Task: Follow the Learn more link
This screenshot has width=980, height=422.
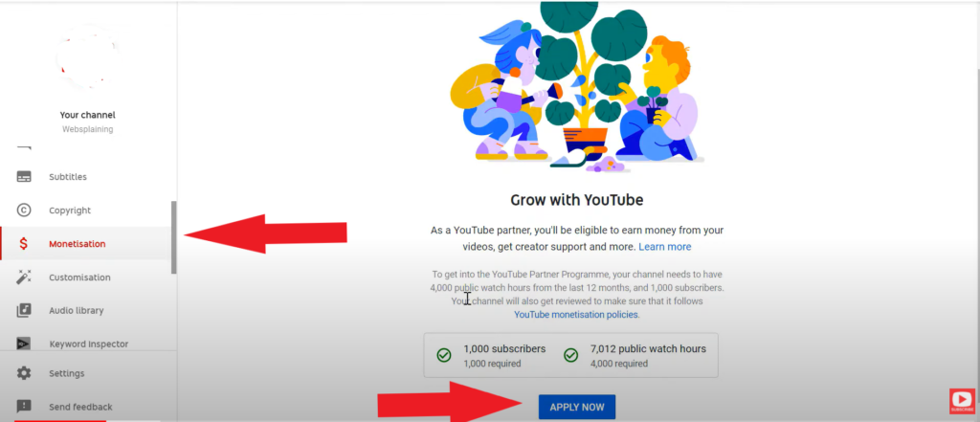Action: 665,247
